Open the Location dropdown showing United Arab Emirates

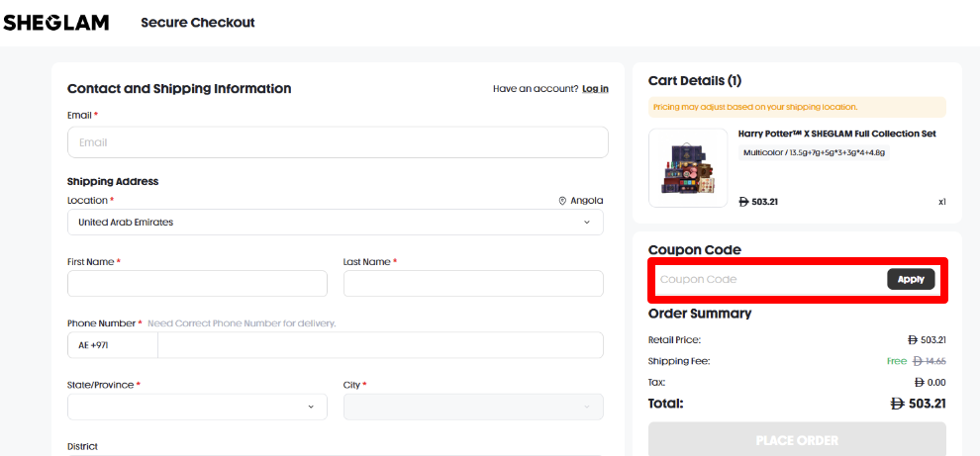pyautogui.click(x=335, y=222)
